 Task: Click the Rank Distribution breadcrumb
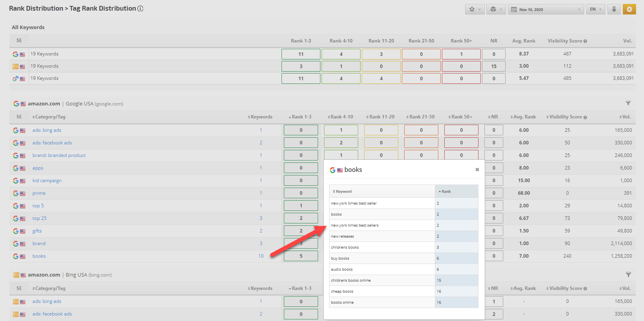tap(36, 9)
